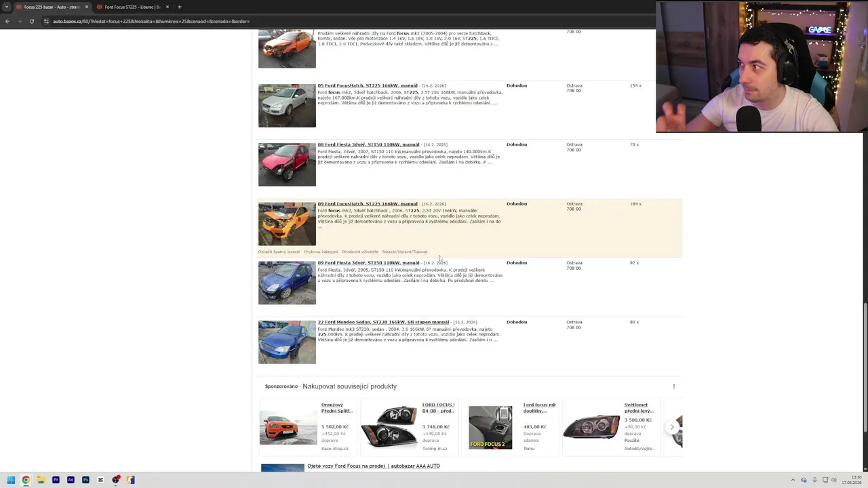Open File Explorer from the taskbar

pos(41,480)
